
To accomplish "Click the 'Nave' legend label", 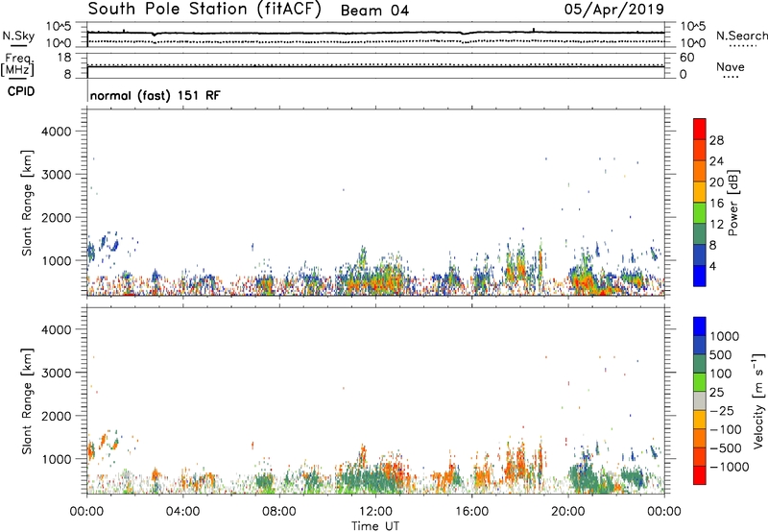I will pyautogui.click(x=731, y=66).
